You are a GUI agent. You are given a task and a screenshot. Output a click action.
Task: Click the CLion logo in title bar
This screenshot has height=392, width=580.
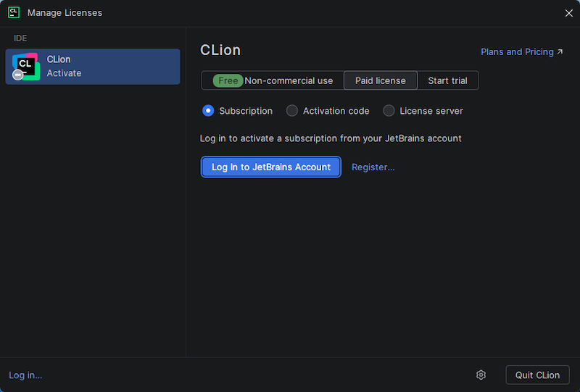(x=14, y=12)
